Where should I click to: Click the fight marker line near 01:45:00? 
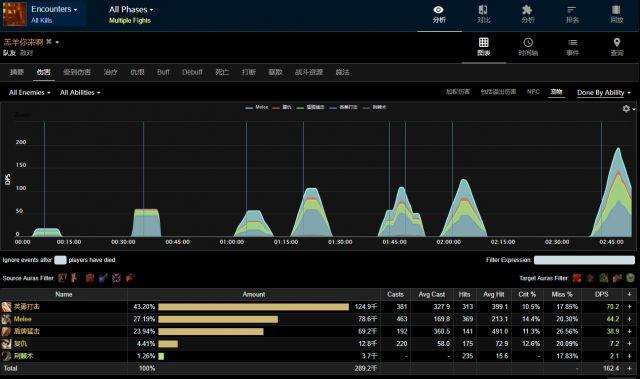tap(389, 180)
